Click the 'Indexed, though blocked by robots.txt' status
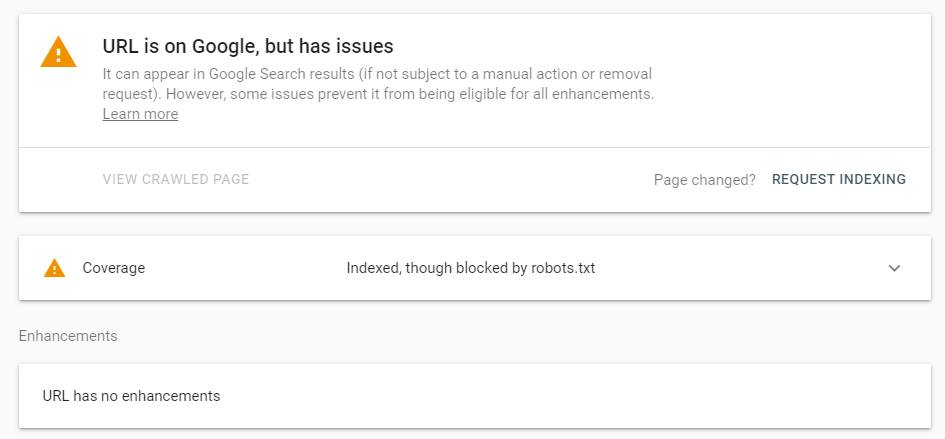Viewport: 945px width, 439px height. point(470,268)
